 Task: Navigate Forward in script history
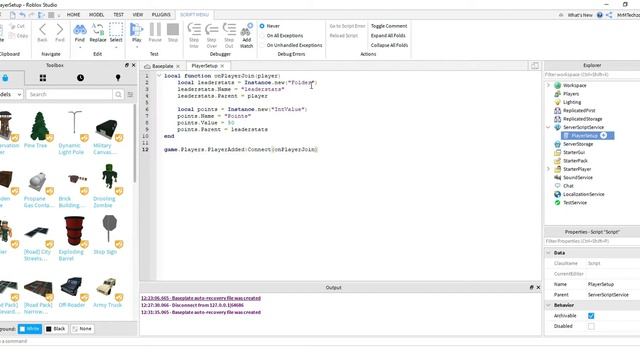[60, 33]
